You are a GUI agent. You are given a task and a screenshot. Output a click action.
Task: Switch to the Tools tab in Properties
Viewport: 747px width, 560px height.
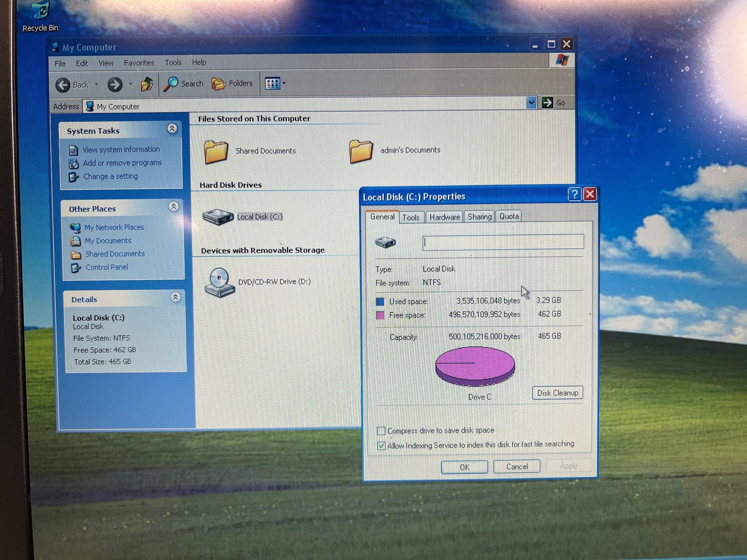pyautogui.click(x=411, y=217)
